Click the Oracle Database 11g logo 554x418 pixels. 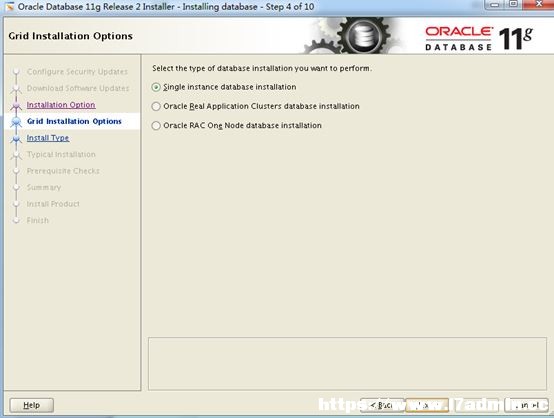click(x=479, y=38)
